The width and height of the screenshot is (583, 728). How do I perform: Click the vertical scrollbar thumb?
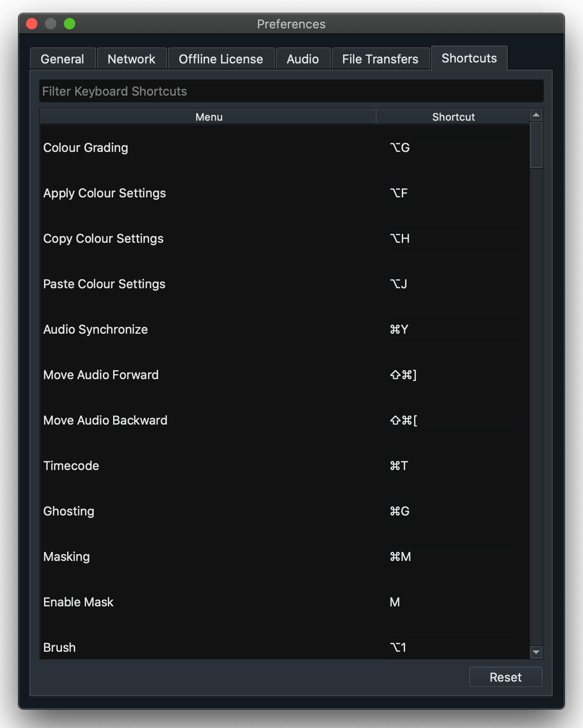click(536, 145)
